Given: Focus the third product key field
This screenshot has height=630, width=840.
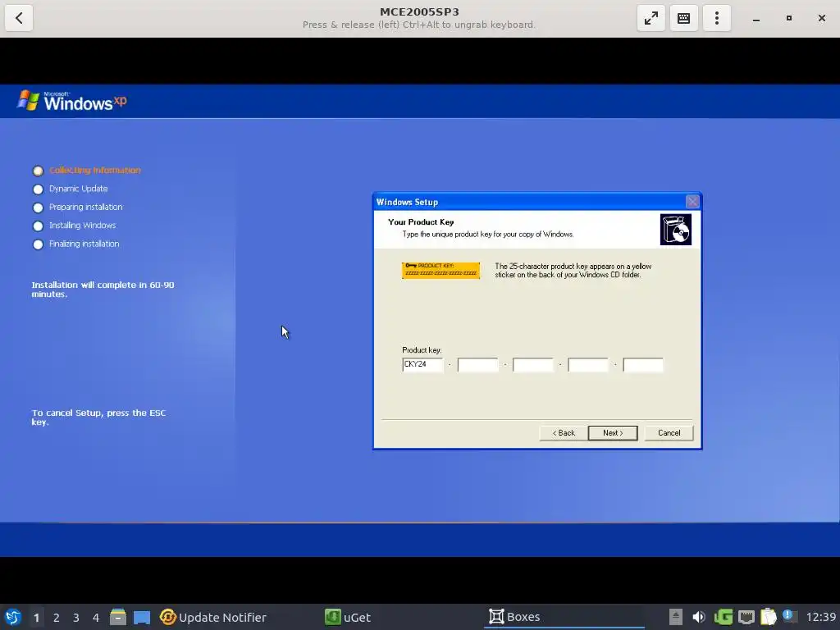Looking at the screenshot, I should coord(533,365).
